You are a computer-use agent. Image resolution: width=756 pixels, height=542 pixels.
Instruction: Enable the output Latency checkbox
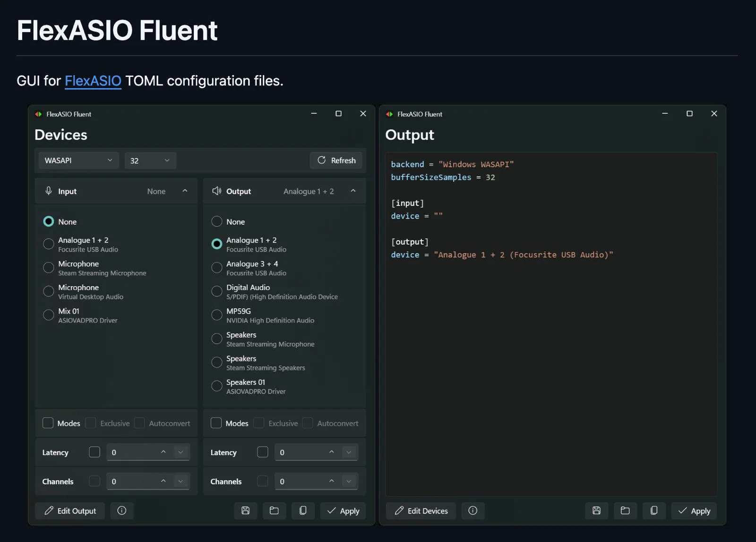click(263, 452)
